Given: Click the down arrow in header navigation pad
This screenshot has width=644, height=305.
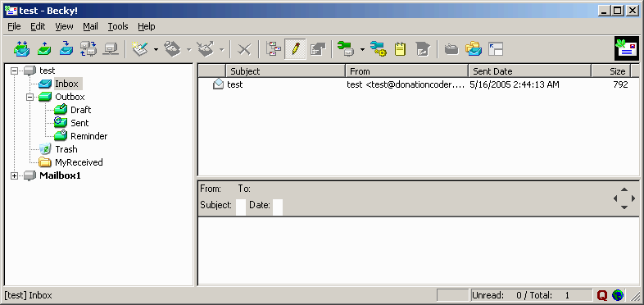Looking at the screenshot, I should tap(624, 207).
